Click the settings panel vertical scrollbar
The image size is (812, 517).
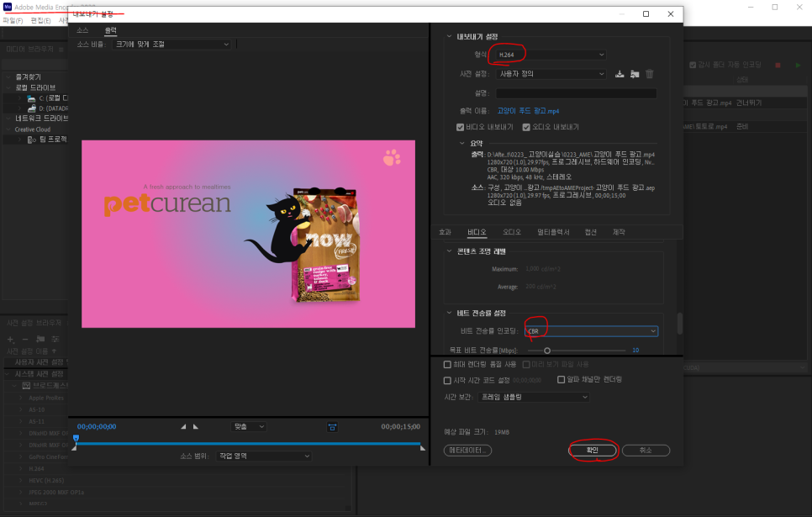679,324
